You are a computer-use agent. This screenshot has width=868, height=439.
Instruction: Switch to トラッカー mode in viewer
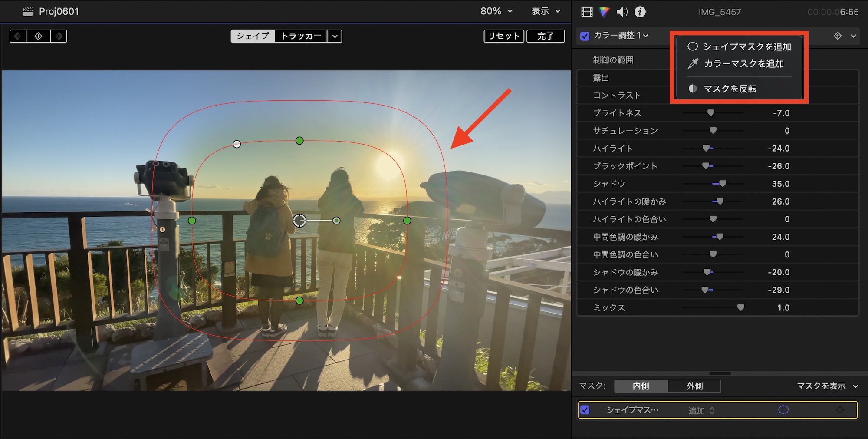[x=301, y=36]
